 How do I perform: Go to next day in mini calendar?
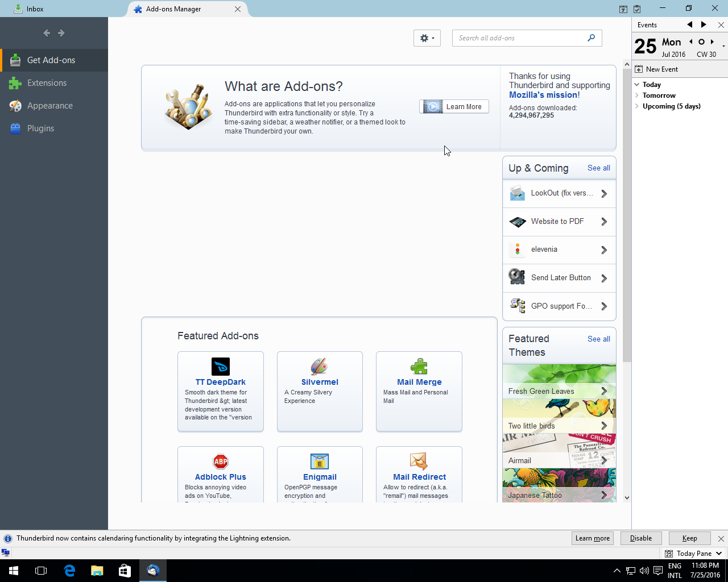(712, 42)
